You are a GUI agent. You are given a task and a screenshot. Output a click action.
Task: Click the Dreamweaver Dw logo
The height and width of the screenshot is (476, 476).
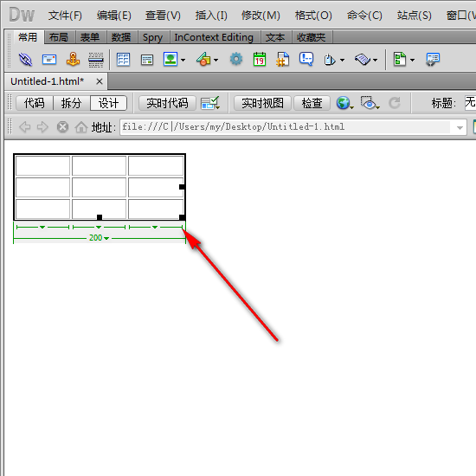[22, 15]
